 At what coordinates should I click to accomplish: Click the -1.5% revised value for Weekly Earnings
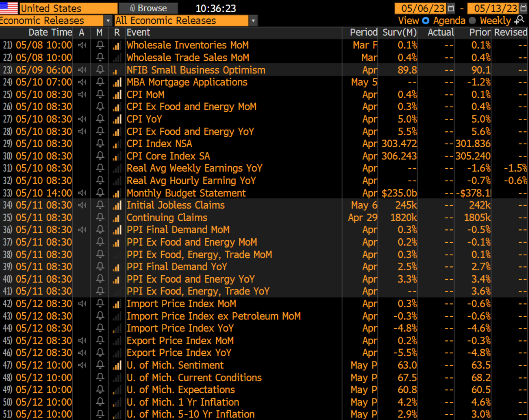pyautogui.click(x=516, y=168)
